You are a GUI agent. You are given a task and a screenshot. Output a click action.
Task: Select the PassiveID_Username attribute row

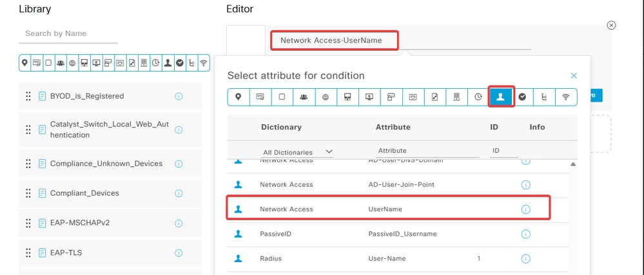(398, 234)
